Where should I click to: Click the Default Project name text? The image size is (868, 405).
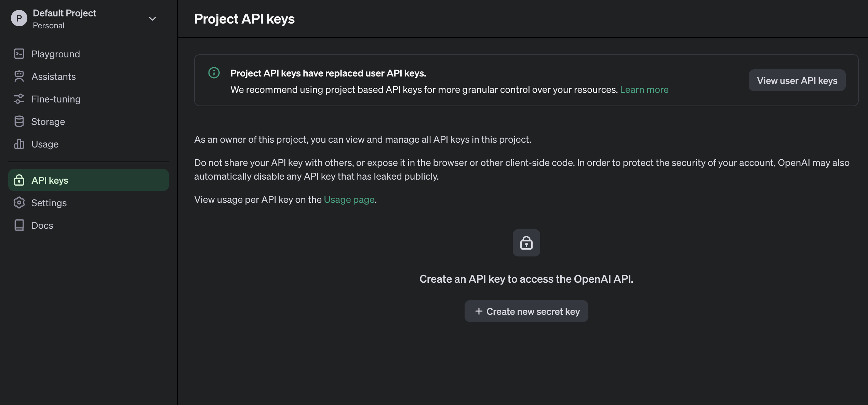click(64, 13)
